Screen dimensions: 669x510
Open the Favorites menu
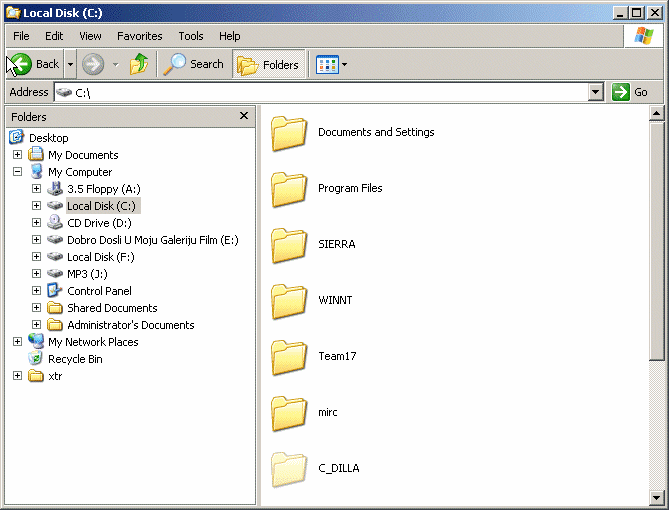139,36
